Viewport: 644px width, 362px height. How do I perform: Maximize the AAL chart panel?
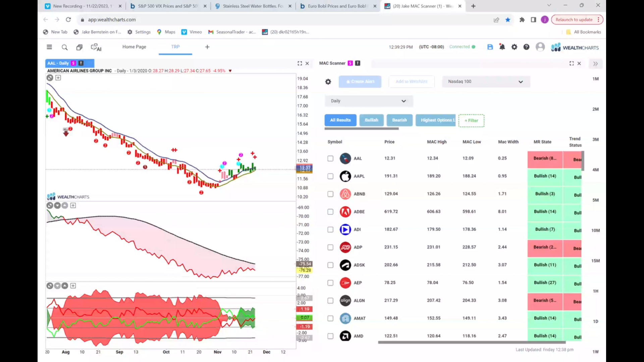click(x=300, y=63)
